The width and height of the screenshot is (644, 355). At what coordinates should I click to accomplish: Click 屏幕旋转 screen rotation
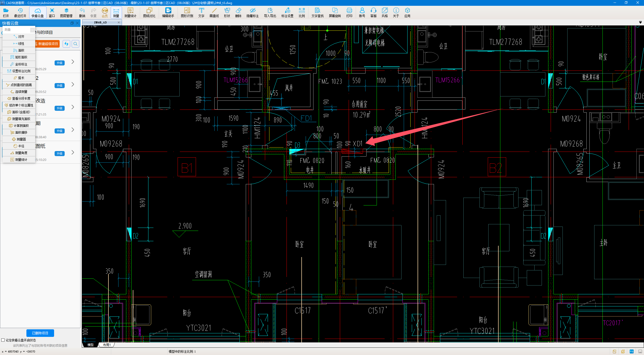(335, 12)
